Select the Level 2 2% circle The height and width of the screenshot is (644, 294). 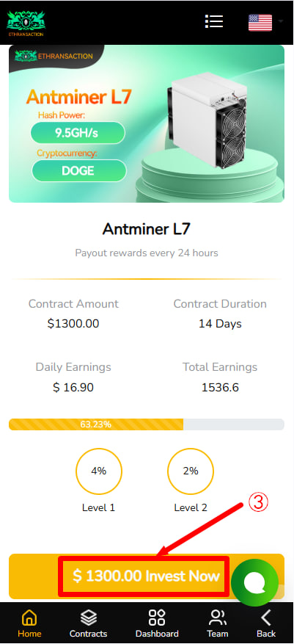(191, 471)
